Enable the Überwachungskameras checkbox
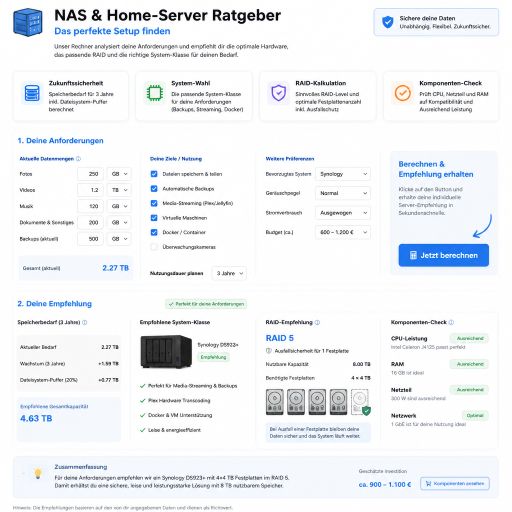The image size is (512, 512). click(154, 247)
